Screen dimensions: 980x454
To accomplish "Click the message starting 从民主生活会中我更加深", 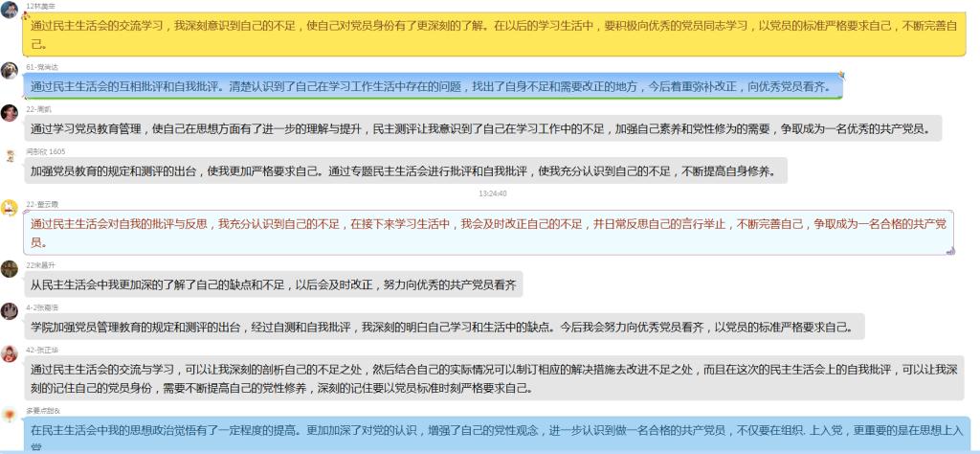I will pyautogui.click(x=276, y=284).
